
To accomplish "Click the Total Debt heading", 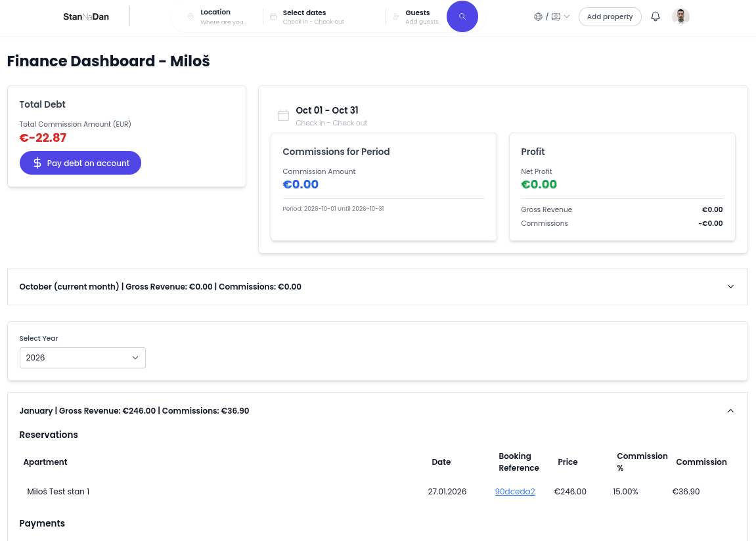I will [x=42, y=104].
